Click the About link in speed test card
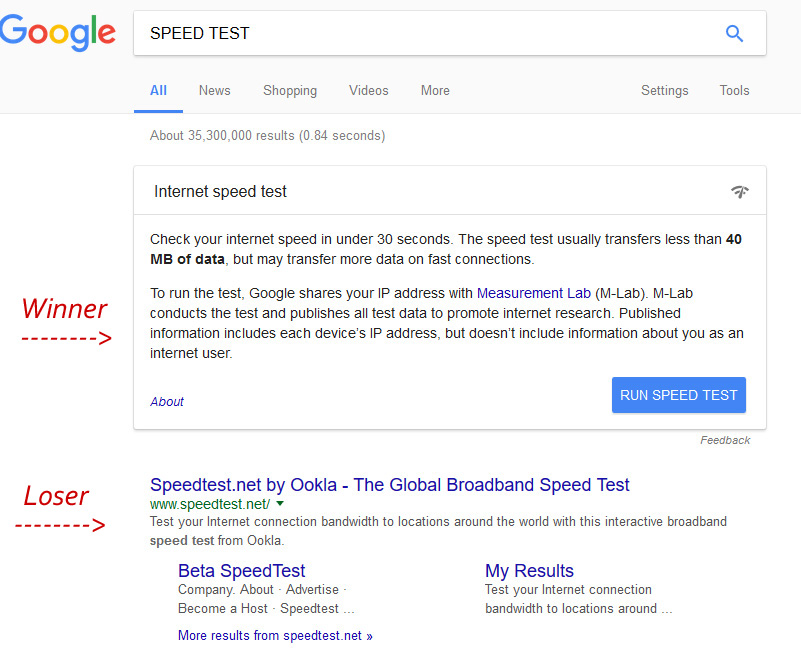Image resolution: width=801 pixels, height=663 pixels. pyautogui.click(x=167, y=401)
